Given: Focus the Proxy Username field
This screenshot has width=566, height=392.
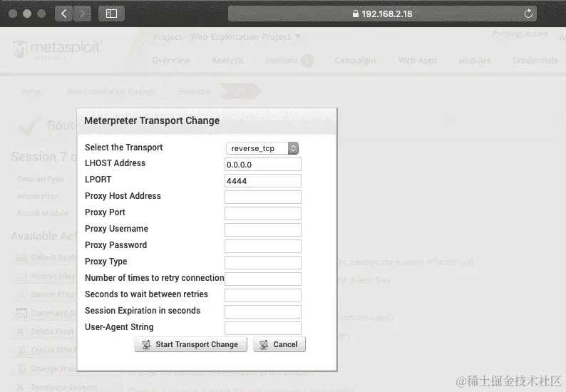Looking at the screenshot, I should coord(263,230).
